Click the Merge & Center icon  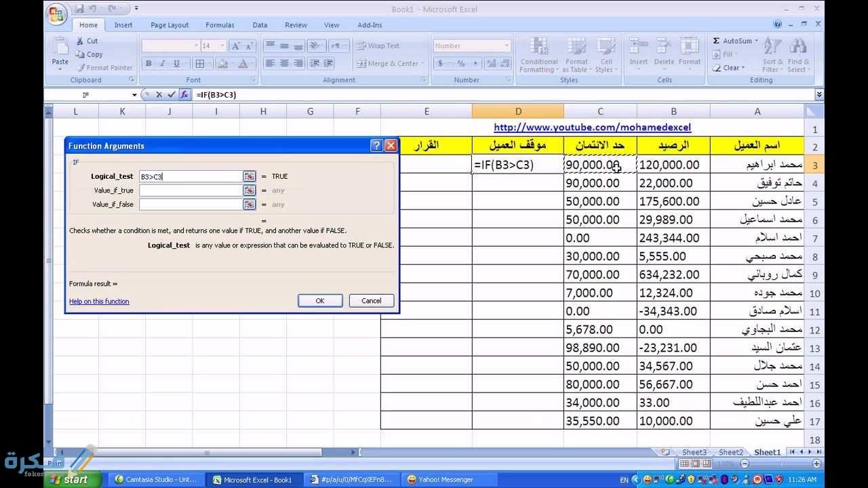390,63
